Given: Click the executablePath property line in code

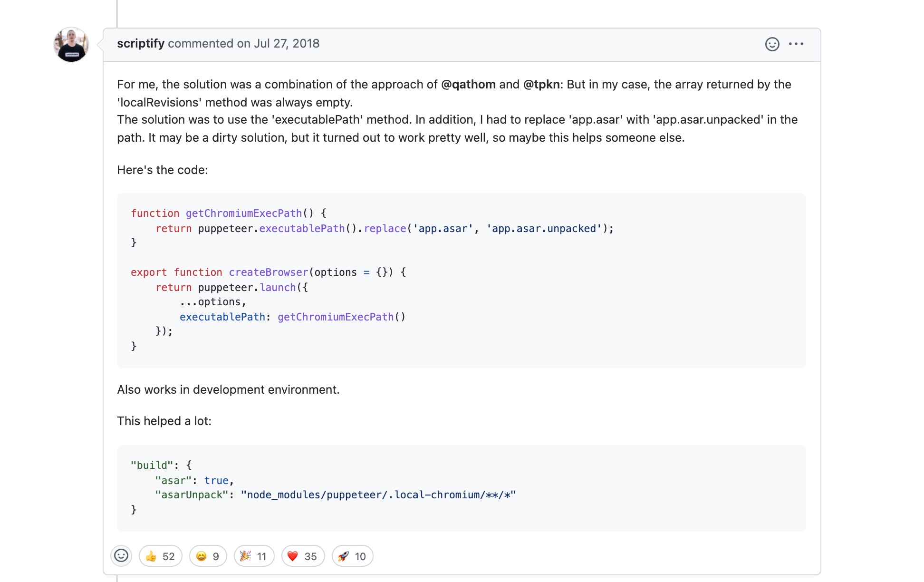Looking at the screenshot, I should click(222, 317).
